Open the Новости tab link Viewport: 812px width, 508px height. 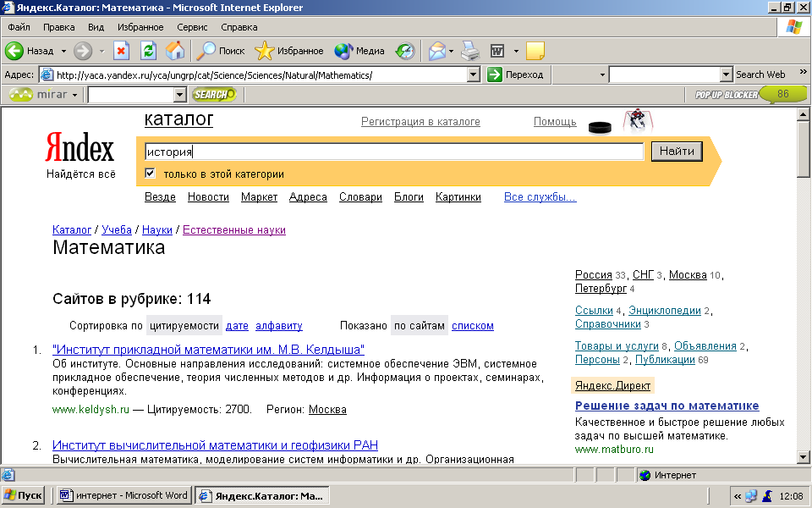(208, 197)
